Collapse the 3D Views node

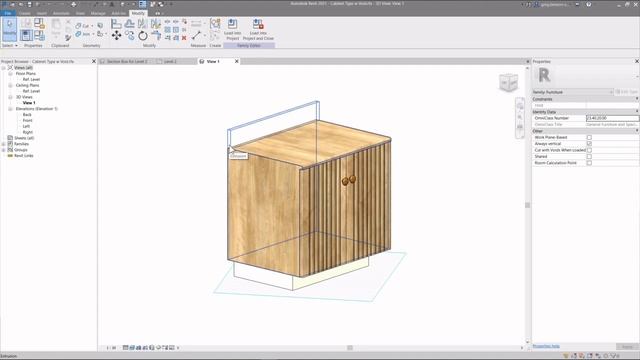10,97
